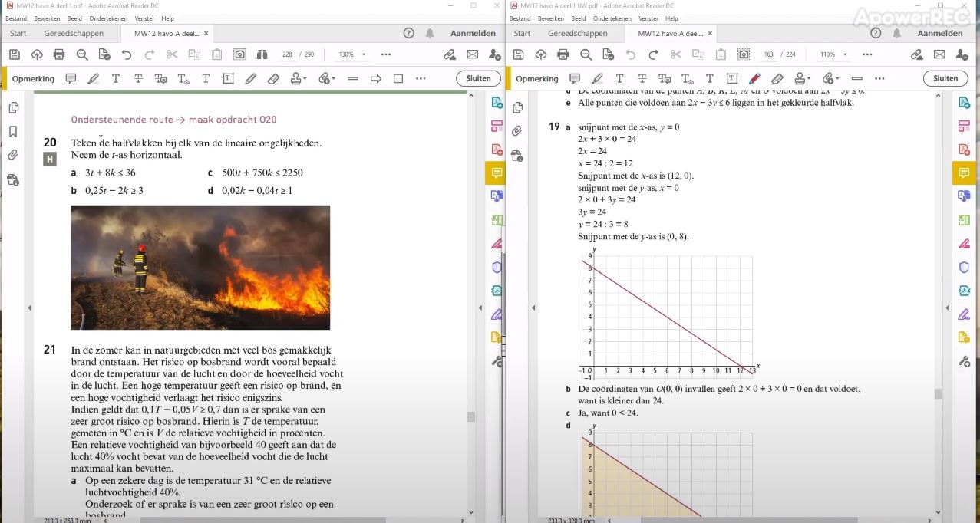The width and height of the screenshot is (980, 523).
Task: Open Ondertekenen menu in right window
Action: tap(612, 18)
